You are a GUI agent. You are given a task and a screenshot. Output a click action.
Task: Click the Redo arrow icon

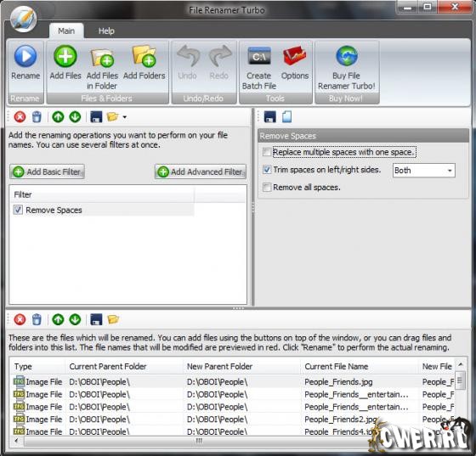click(x=219, y=56)
